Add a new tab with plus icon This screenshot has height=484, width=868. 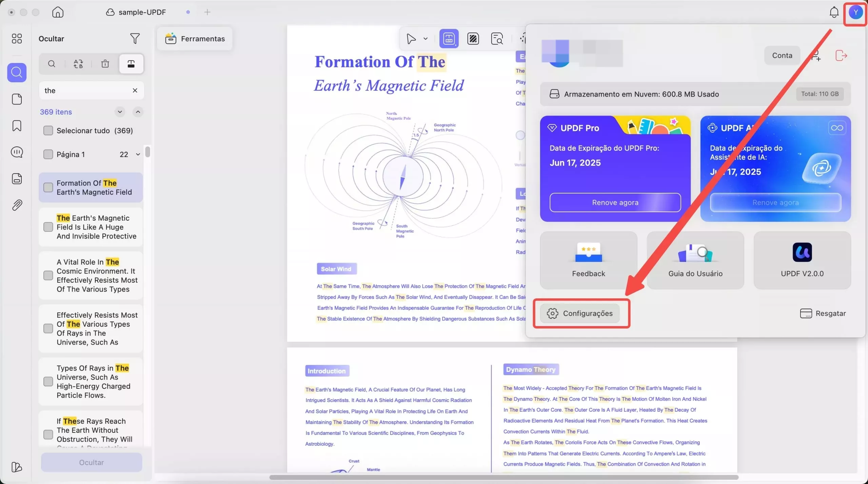(207, 12)
